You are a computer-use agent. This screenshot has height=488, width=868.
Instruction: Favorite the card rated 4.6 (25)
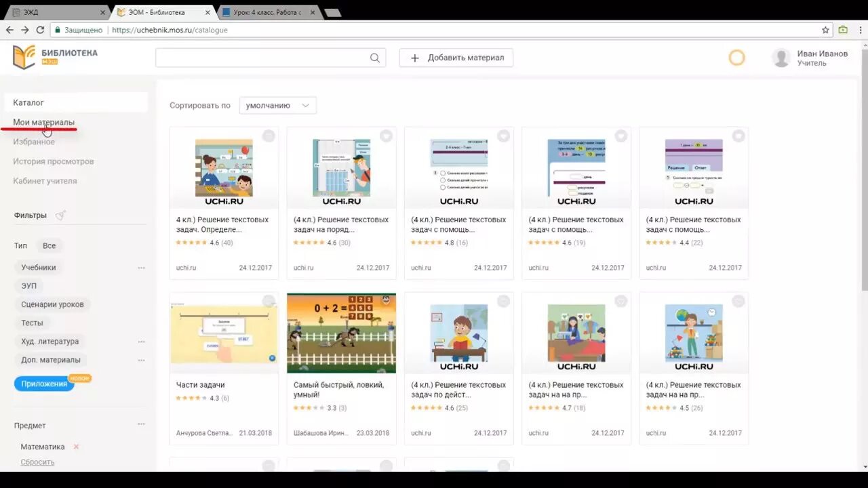pos(503,302)
